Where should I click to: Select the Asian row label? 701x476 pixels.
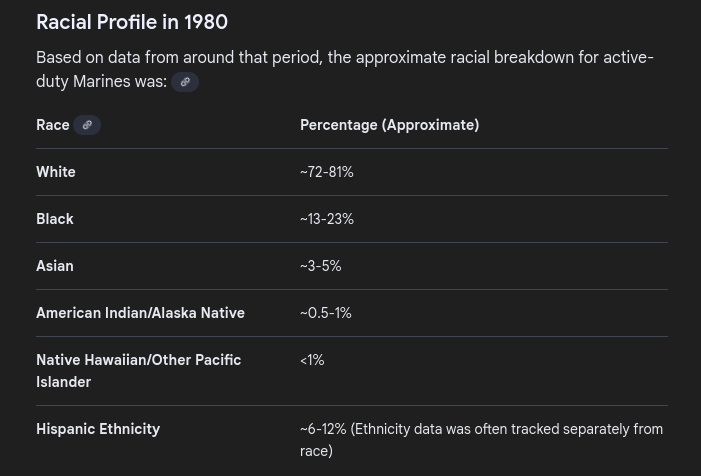pos(55,266)
